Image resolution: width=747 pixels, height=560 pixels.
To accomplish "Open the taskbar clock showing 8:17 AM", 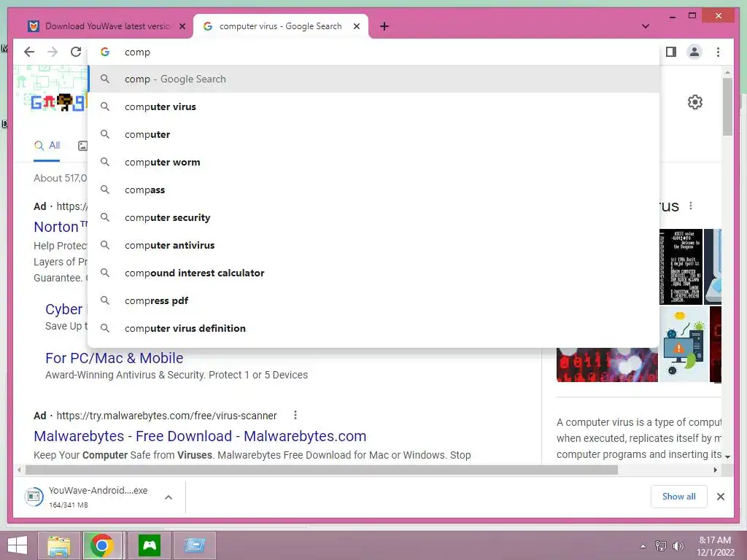I will coord(715,546).
